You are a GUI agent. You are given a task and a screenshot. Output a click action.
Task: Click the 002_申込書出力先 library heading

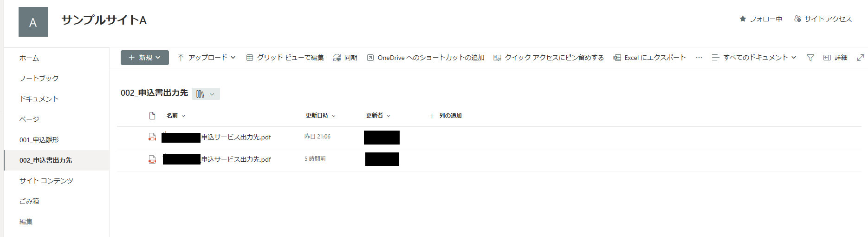click(x=154, y=93)
